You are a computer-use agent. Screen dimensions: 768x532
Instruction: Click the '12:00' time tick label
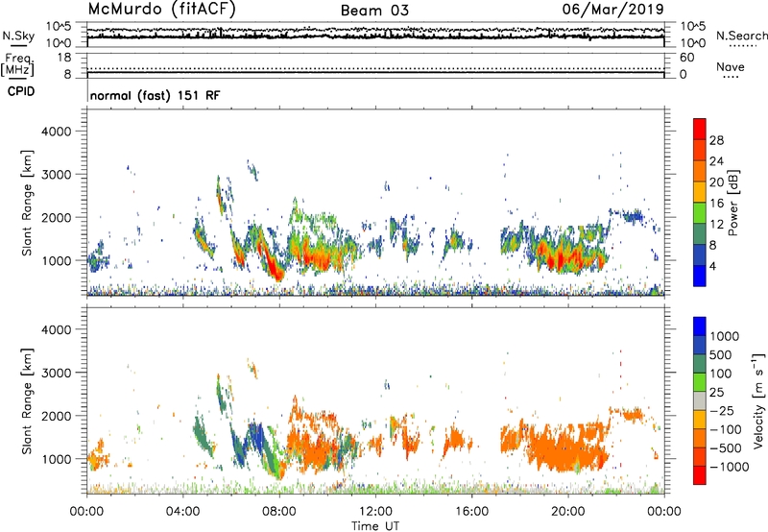click(x=375, y=512)
